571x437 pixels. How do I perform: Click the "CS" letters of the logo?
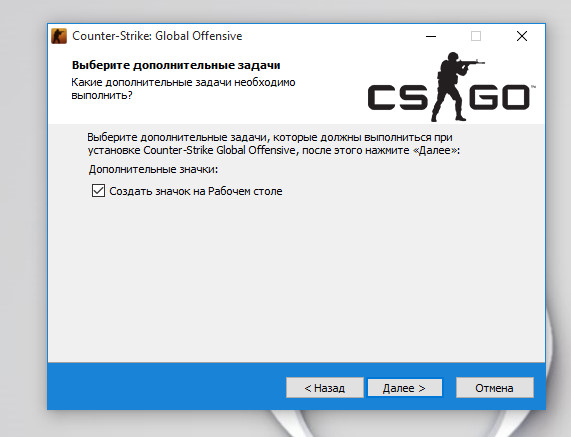coord(398,97)
